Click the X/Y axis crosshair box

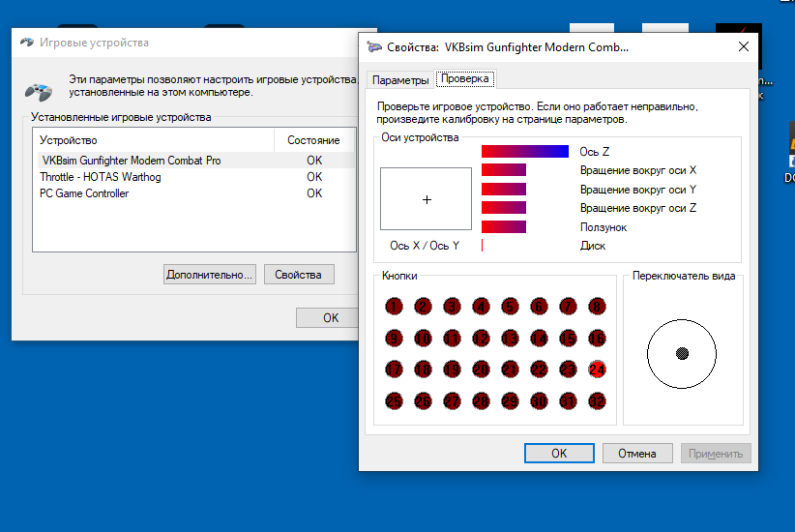point(426,199)
